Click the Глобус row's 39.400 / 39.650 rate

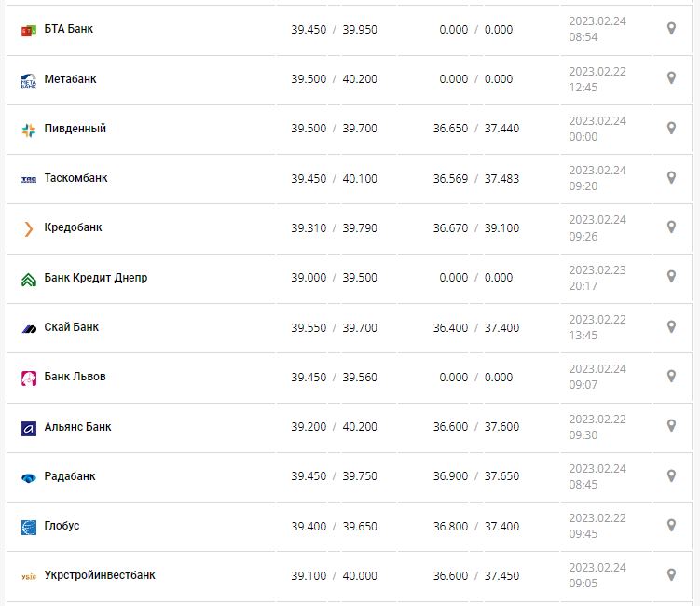click(334, 526)
